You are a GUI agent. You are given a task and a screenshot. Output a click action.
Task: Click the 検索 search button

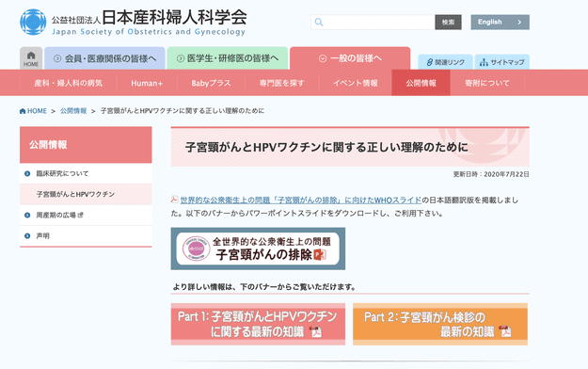pos(448,23)
